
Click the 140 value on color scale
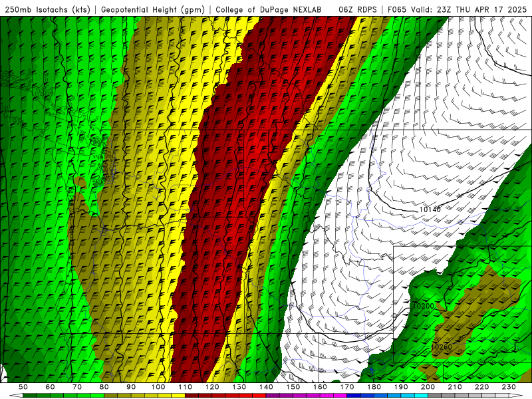click(x=267, y=387)
